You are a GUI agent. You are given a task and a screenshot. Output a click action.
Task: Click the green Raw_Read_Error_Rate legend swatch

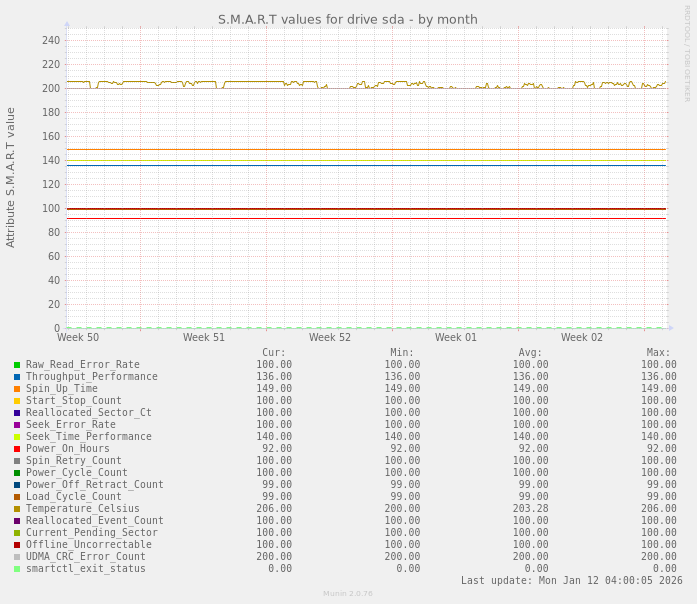coord(17,365)
